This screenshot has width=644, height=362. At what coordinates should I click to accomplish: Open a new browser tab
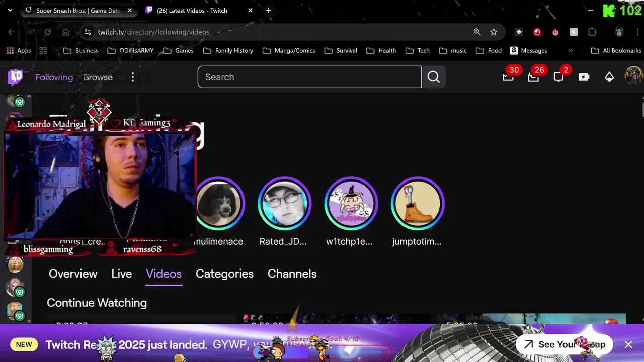pyautogui.click(x=269, y=10)
